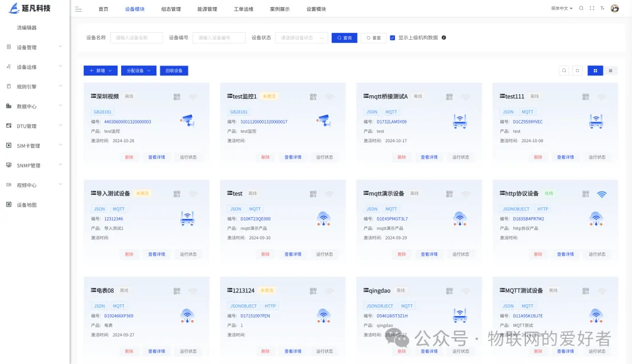Image resolution: width=632 pixels, height=364 pixels.
Task: Click the cloud device image on the test card
Action: 323,218
